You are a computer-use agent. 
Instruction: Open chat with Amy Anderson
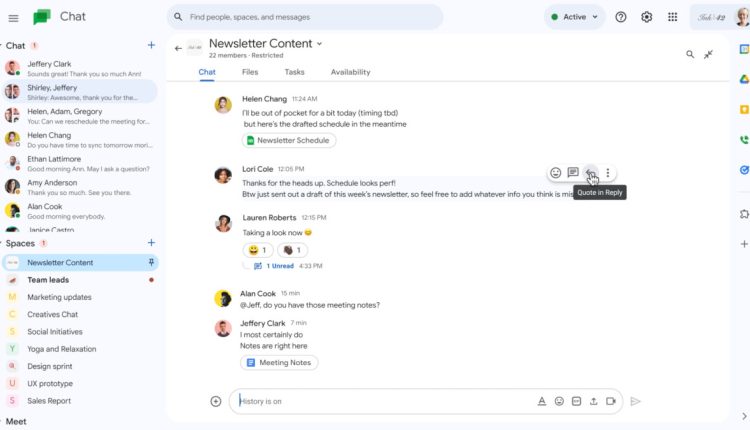point(80,187)
